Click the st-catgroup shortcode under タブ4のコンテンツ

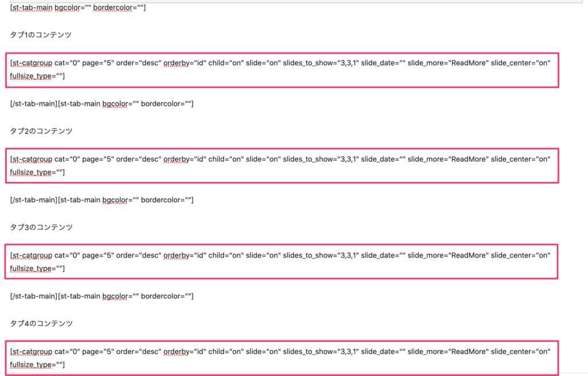(282, 358)
